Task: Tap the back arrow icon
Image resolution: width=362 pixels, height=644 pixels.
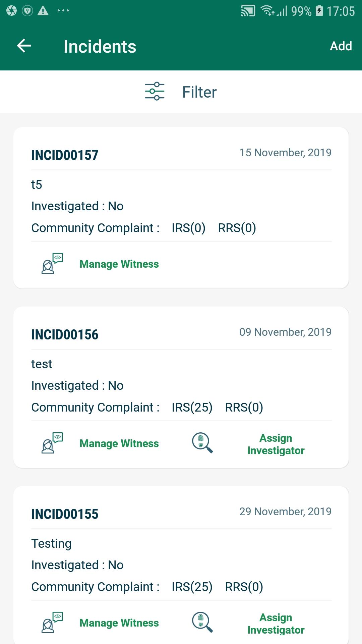Action: (x=24, y=46)
